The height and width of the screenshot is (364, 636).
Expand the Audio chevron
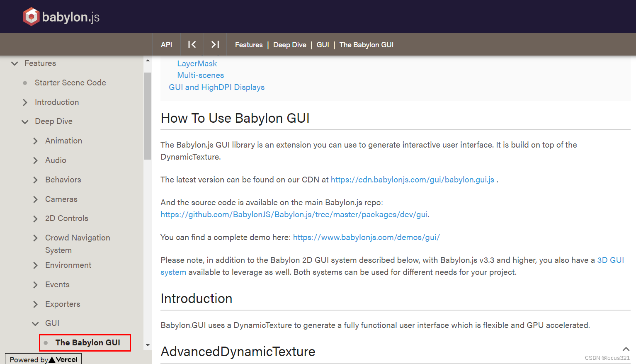(35, 160)
